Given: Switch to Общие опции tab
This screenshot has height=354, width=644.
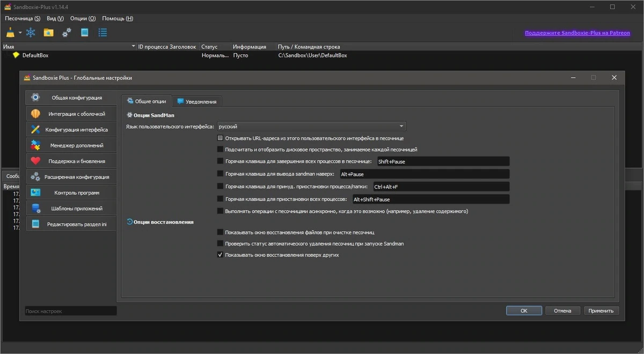Looking at the screenshot, I should (146, 101).
